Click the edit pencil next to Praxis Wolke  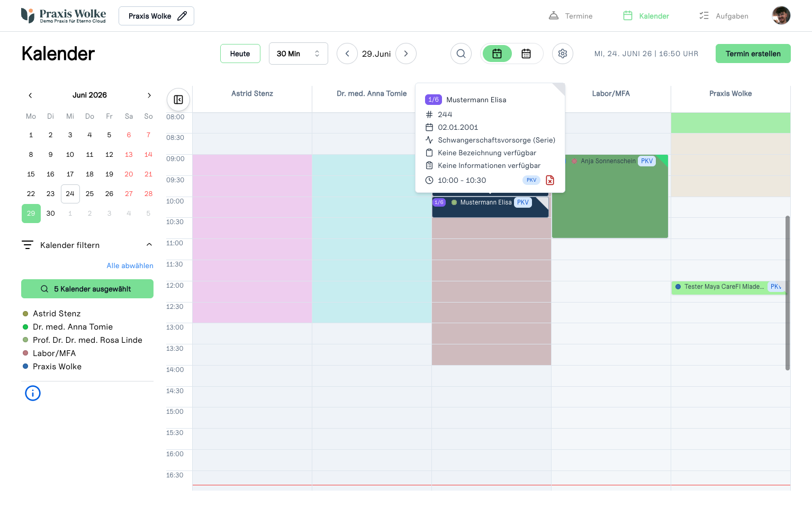[x=182, y=16]
